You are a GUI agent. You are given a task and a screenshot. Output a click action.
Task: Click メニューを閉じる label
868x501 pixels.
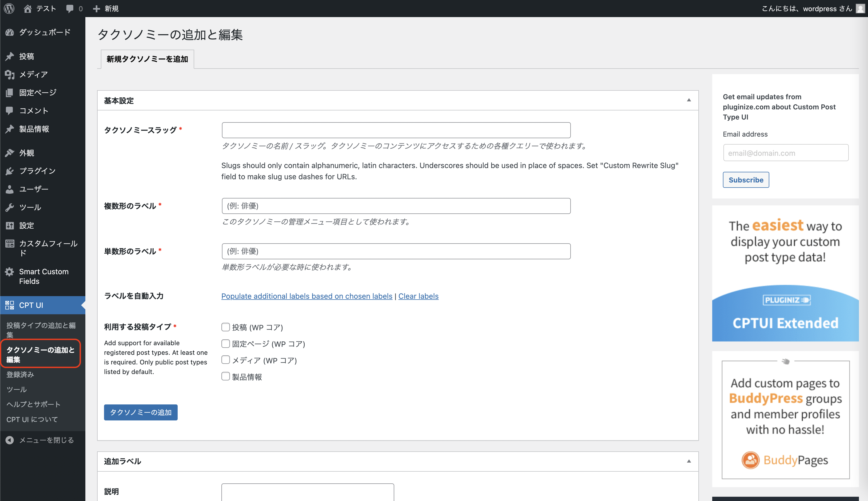(x=46, y=440)
